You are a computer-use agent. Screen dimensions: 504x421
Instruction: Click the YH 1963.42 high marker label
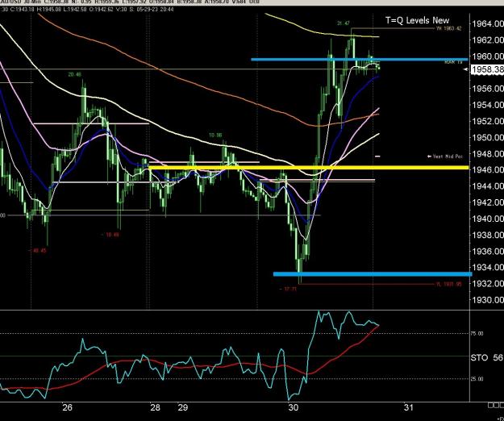[448, 28]
